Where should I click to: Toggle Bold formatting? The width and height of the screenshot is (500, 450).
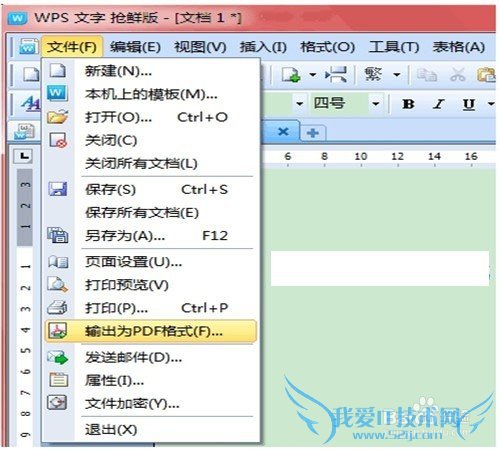pyautogui.click(x=409, y=104)
